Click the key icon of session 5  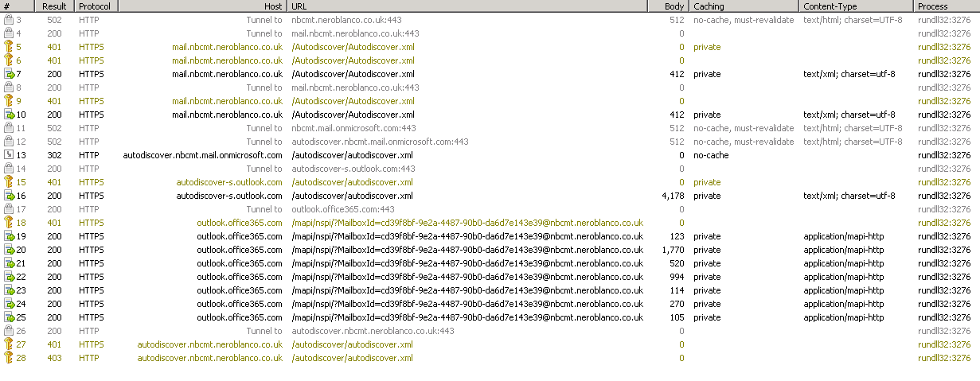coord(9,47)
